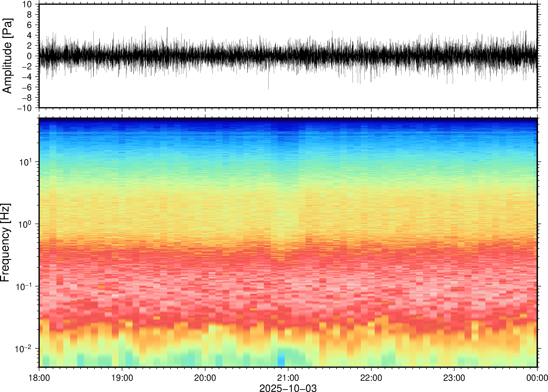The image size is (548, 392).
Task: Click the 20:00 time axis label
Action: point(205,378)
